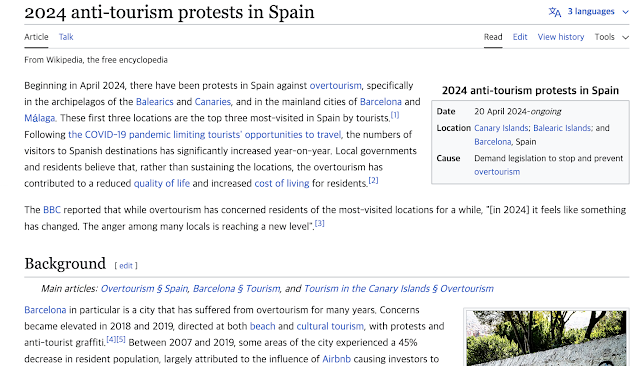Expand the languages chevron arrow

[626, 12]
